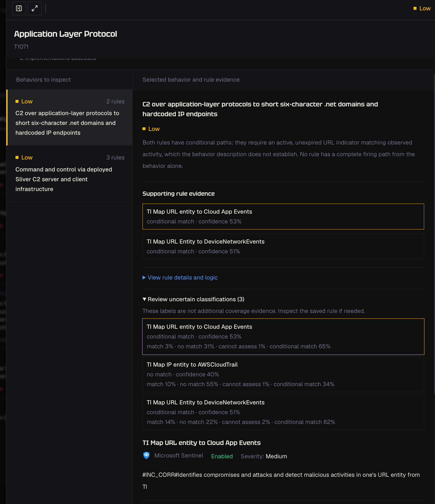The image size is (435, 504).
Task: Select uncertain DeviceNetworkEvents classification card
Action: pyautogui.click(x=283, y=412)
